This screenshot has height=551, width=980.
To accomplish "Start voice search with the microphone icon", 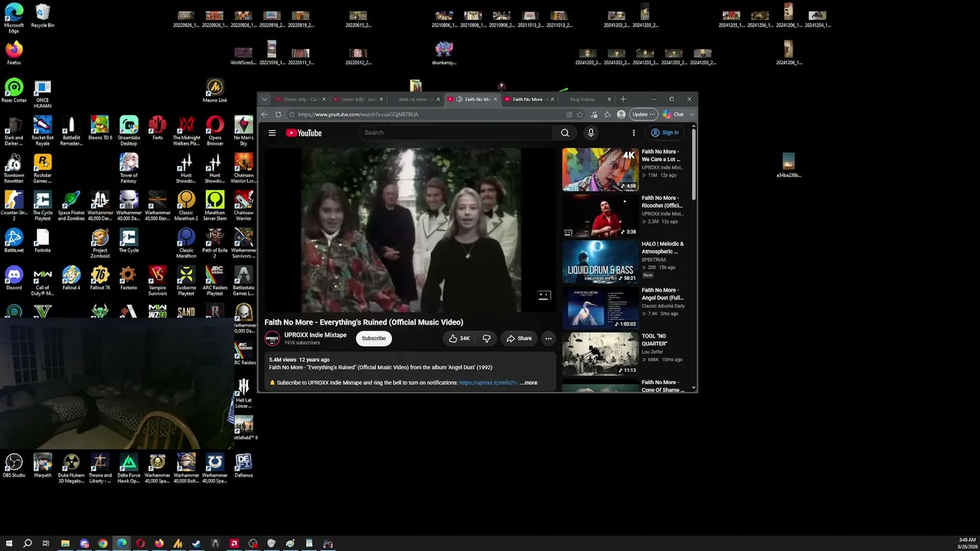I will click(590, 133).
